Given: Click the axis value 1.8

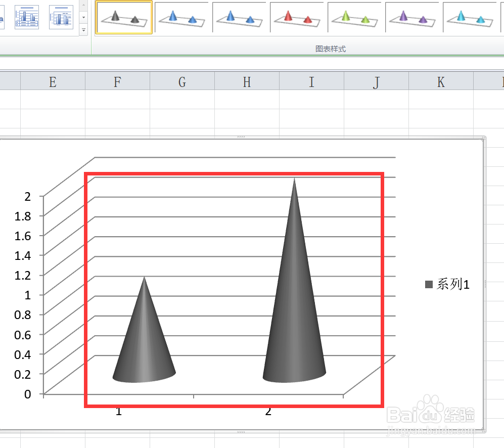Looking at the screenshot, I should (23, 216).
